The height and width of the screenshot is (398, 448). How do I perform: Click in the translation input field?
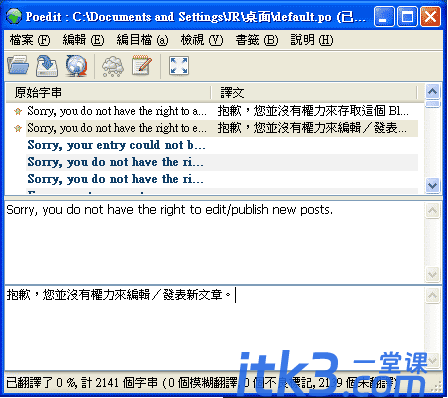pyautogui.click(x=215, y=328)
